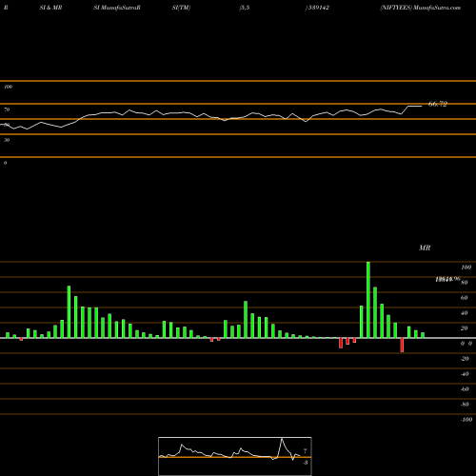Click the MR axis label -40
The height and width of the screenshot is (476, 476).
point(465,374)
